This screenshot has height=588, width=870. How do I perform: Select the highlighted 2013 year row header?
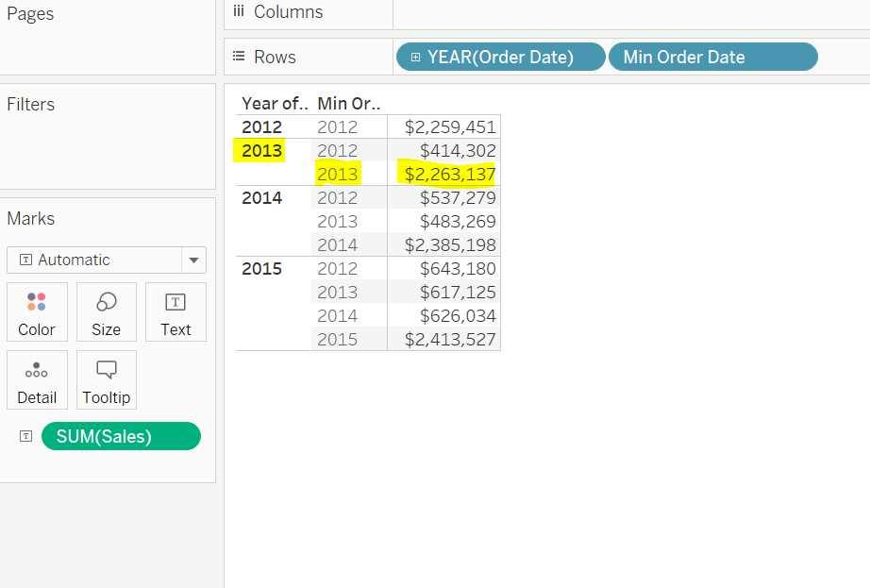(x=261, y=150)
